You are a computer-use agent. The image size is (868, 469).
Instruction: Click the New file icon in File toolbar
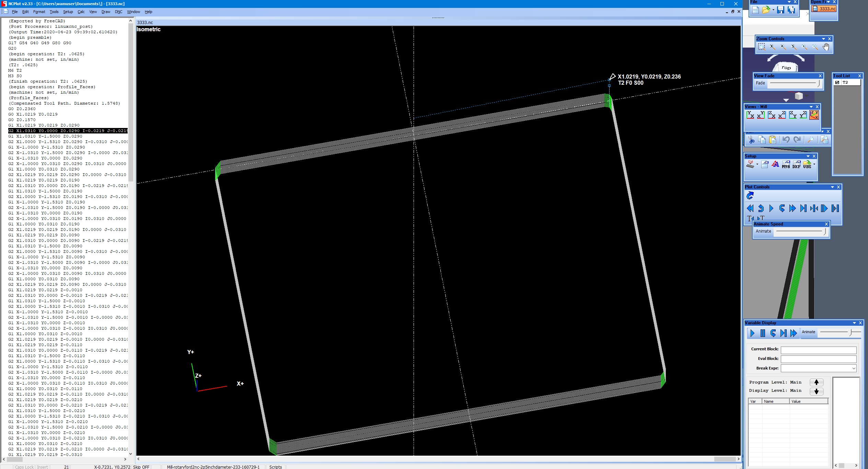click(x=755, y=10)
